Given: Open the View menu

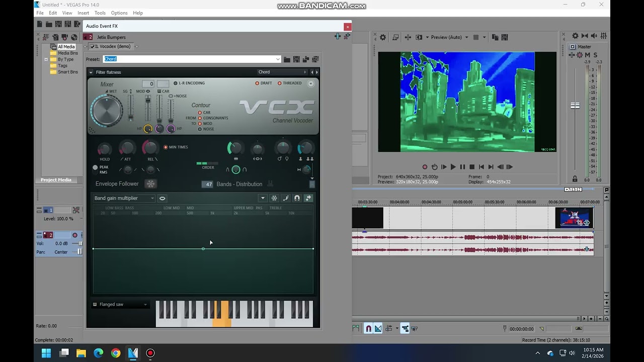Looking at the screenshot, I should click(67, 13).
